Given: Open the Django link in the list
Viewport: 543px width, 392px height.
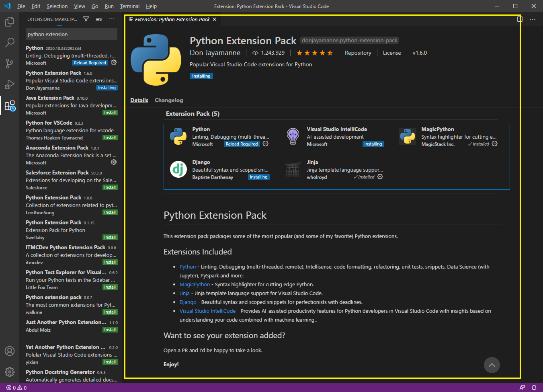Looking at the screenshot, I should [188, 302].
